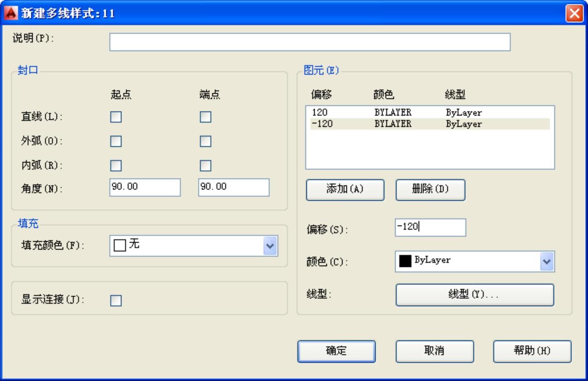The width and height of the screenshot is (588, 381).
Task: Enable 外弧(O) for 起点
Action: point(116,141)
